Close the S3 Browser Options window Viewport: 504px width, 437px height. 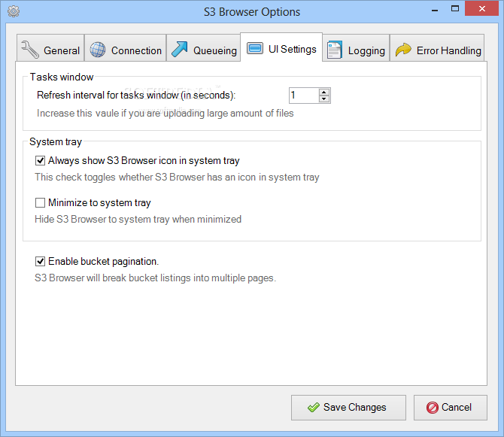[x=481, y=9]
